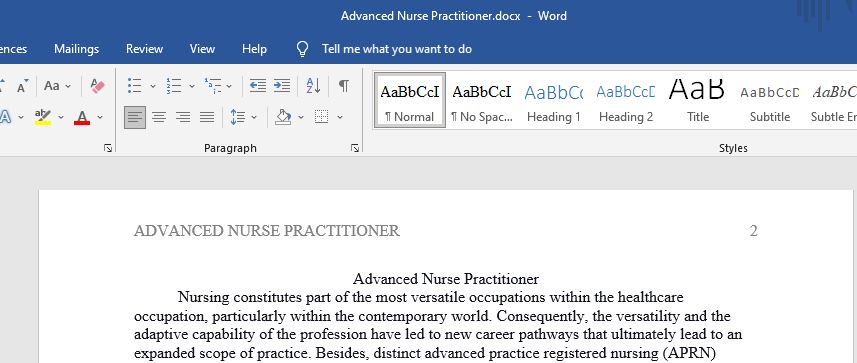Open the Mailings ribbon tab

(77, 49)
